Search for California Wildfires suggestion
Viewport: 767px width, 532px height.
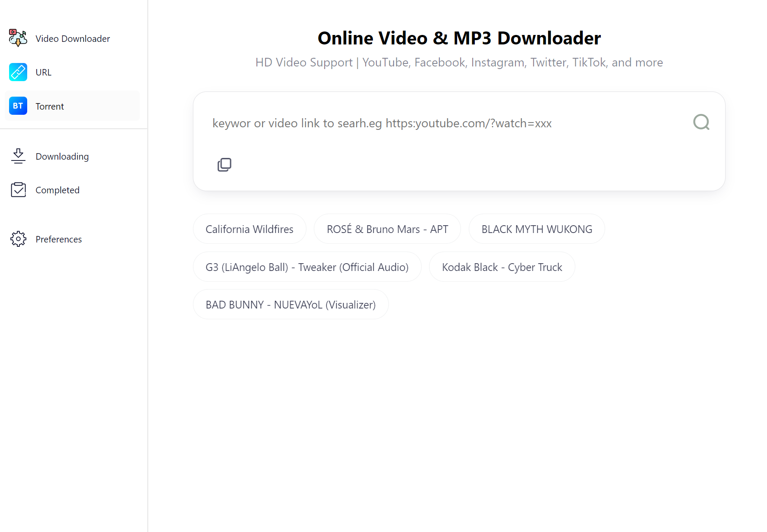(x=249, y=229)
